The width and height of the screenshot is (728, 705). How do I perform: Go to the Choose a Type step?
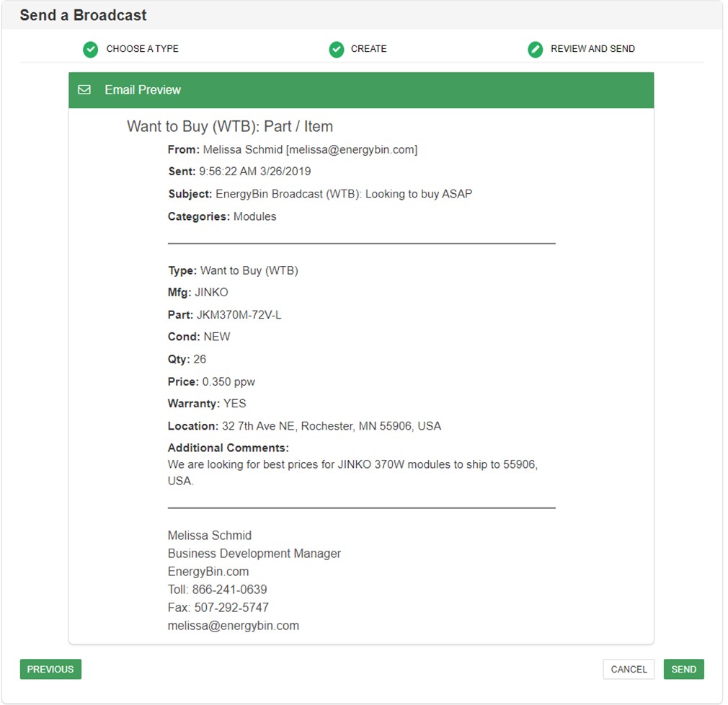[142, 49]
